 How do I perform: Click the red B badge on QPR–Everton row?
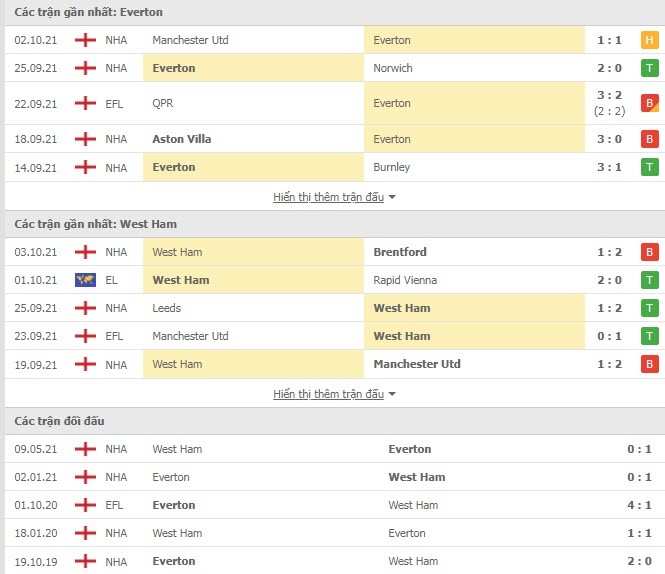pyautogui.click(x=649, y=103)
